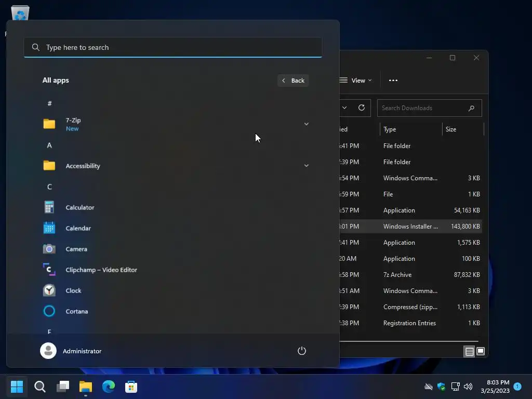This screenshot has width=532, height=399.
Task: Select the File type 1 KB row
Action: tap(410, 194)
